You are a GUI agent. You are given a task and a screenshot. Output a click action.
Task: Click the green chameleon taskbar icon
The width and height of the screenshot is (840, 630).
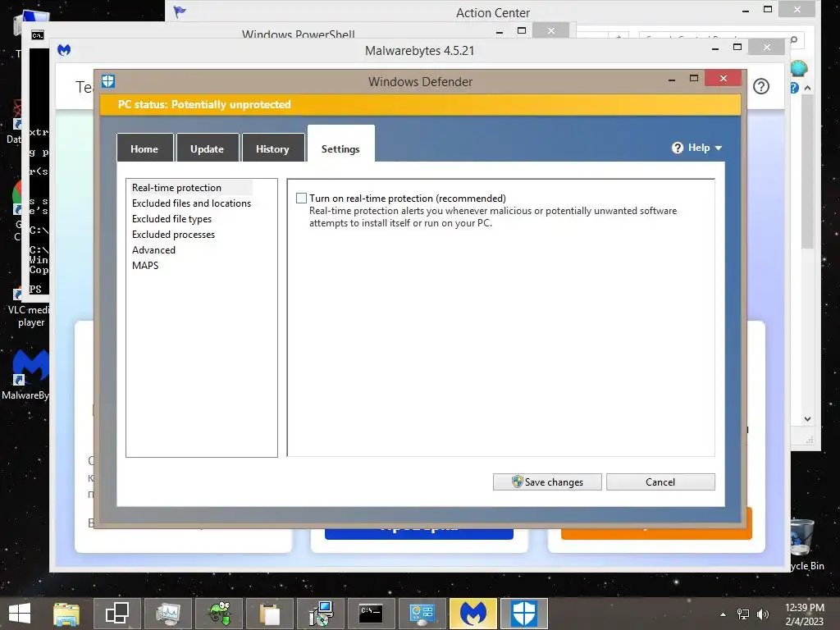tap(219, 614)
